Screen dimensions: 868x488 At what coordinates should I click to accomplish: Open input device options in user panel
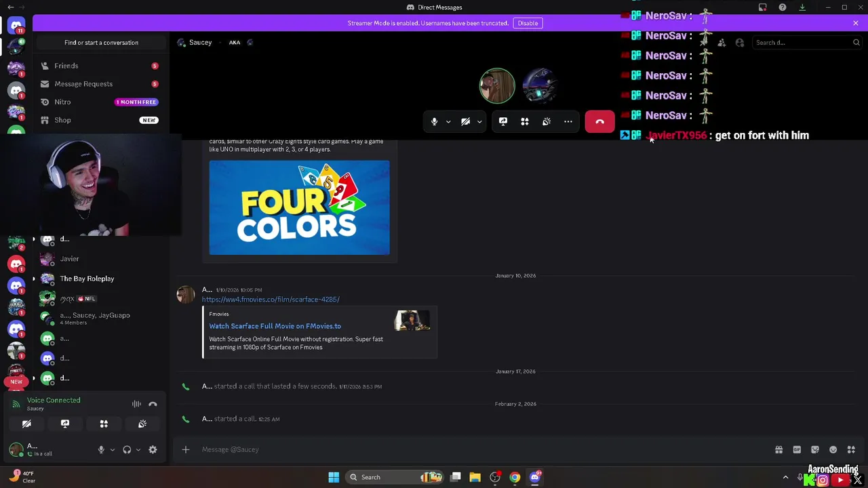pyautogui.click(x=113, y=449)
